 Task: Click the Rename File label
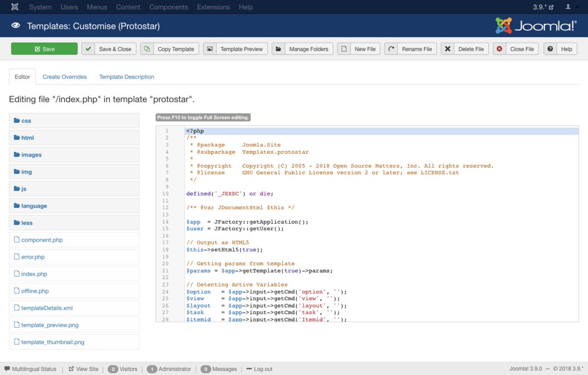417,49
